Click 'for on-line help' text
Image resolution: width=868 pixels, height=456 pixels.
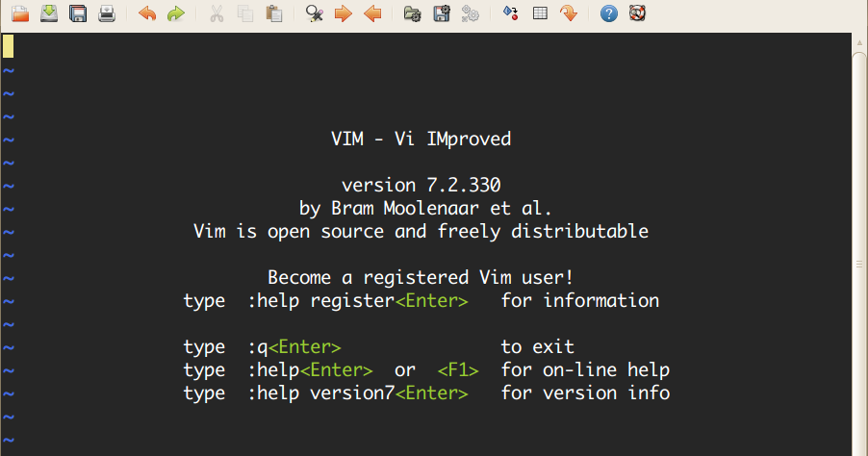[585, 370]
